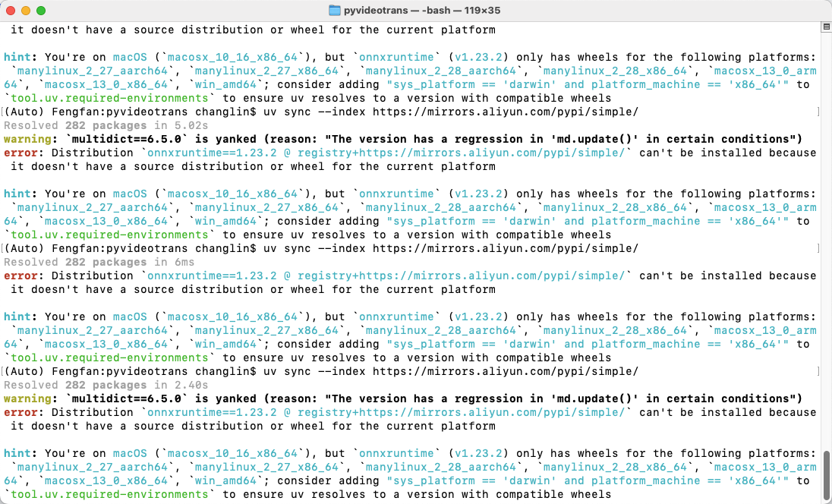Click the opening bracket mark beside the first prompt
Image resolution: width=832 pixels, height=504 pixels.
2,112
